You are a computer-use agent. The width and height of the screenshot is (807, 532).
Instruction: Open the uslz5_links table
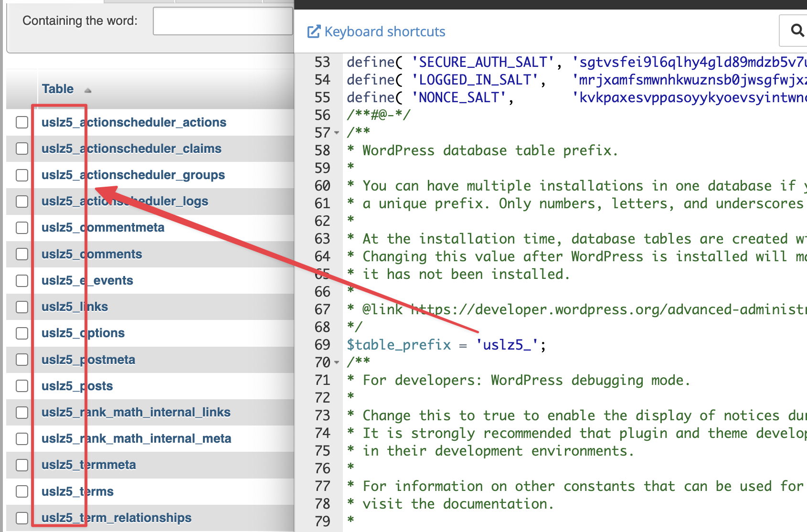click(74, 307)
